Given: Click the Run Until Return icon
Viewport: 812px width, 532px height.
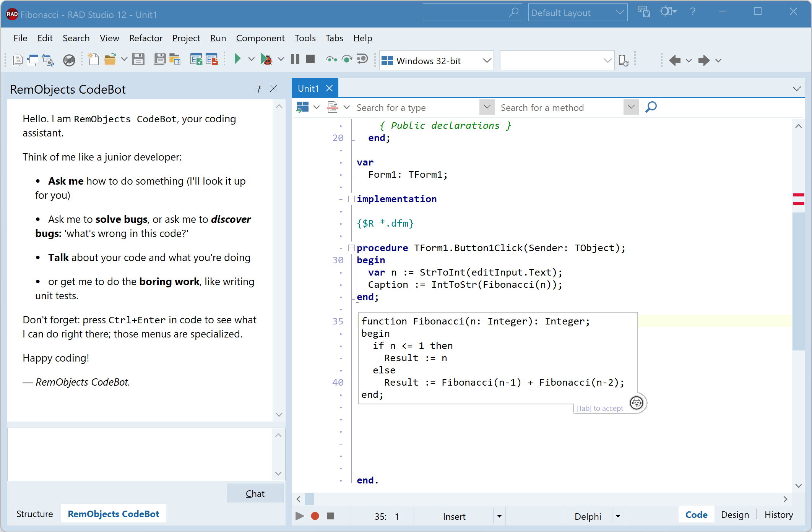Looking at the screenshot, I should pyautogui.click(x=362, y=59).
